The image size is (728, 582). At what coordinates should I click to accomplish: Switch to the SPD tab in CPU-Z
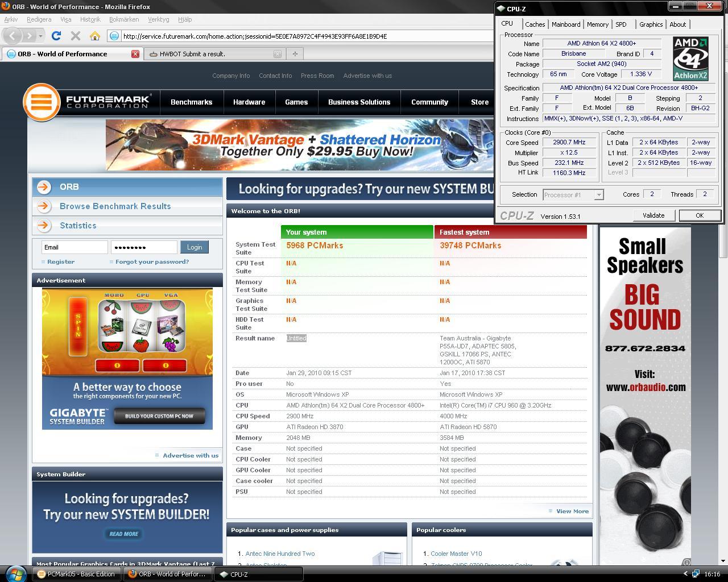coord(621,24)
